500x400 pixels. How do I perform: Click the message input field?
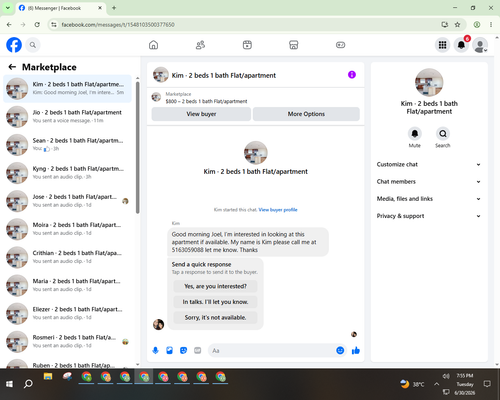(272, 350)
